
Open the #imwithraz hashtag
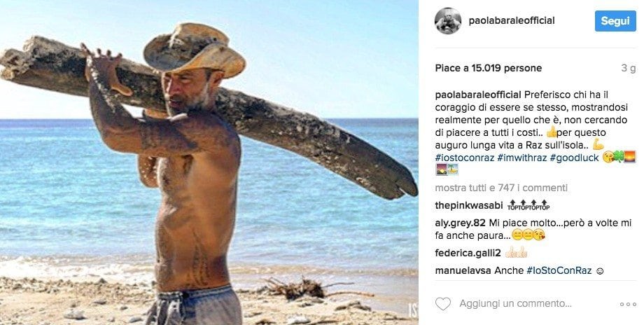point(522,158)
